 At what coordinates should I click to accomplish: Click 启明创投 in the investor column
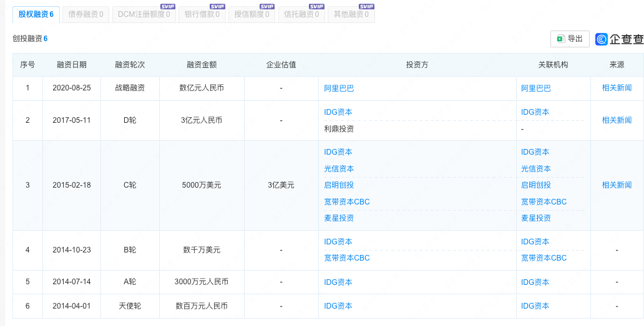tap(339, 185)
